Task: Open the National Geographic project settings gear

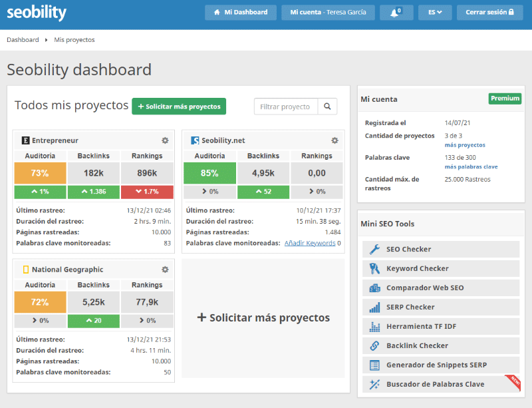Action: [165, 270]
